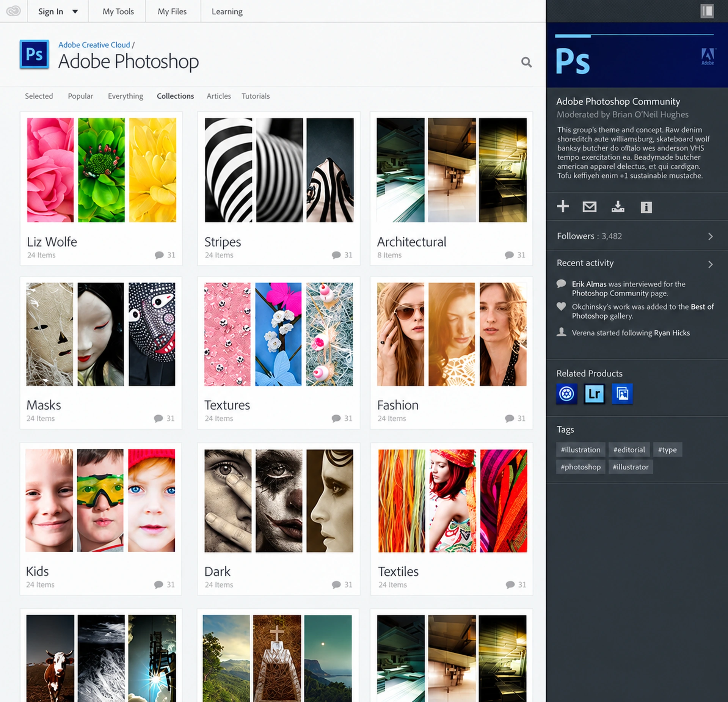Open the search magnifier icon
Viewport: 728px width, 702px height.
tap(526, 62)
